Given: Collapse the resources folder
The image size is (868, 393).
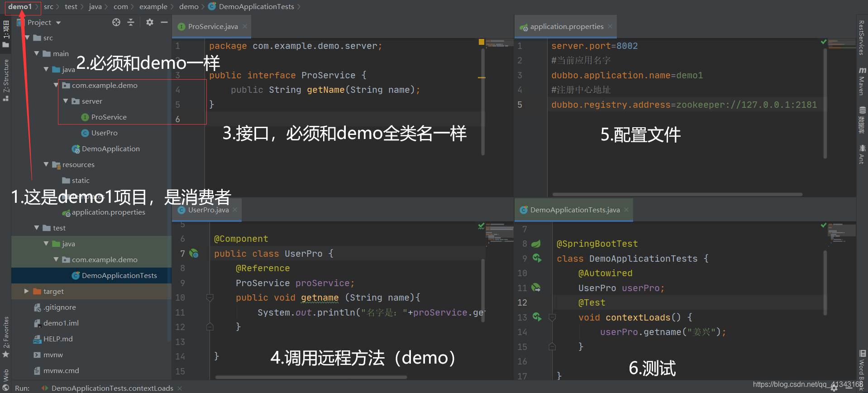Looking at the screenshot, I should pyautogui.click(x=46, y=164).
